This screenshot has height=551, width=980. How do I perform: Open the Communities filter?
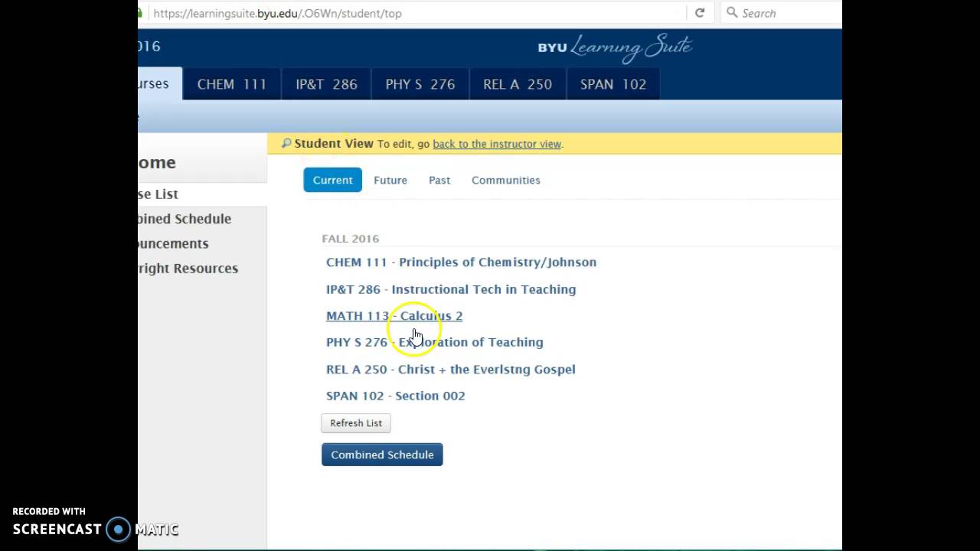[506, 180]
